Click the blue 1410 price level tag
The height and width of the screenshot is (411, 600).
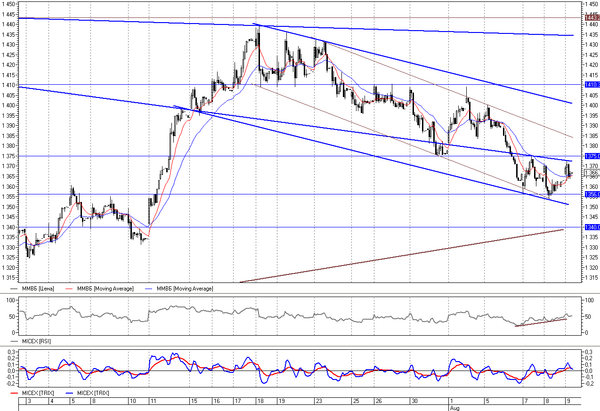(592, 85)
